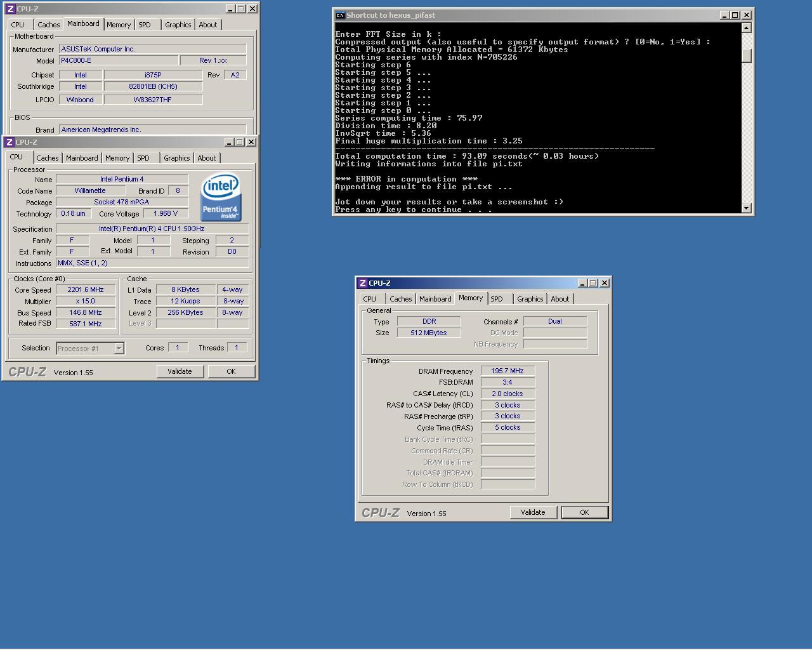812x650 pixels.
Task: Click Brand ID value 8
Action: (x=178, y=190)
